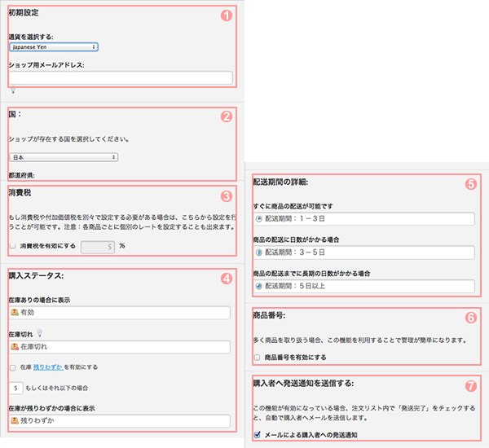This screenshot has width=489, height=448.
Task: Click the もしくはそれ以下の場合 text
Action: pos(57,389)
